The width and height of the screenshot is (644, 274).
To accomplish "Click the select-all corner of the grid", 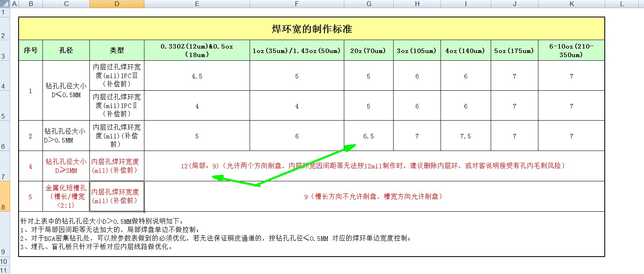I will tap(5, 4).
